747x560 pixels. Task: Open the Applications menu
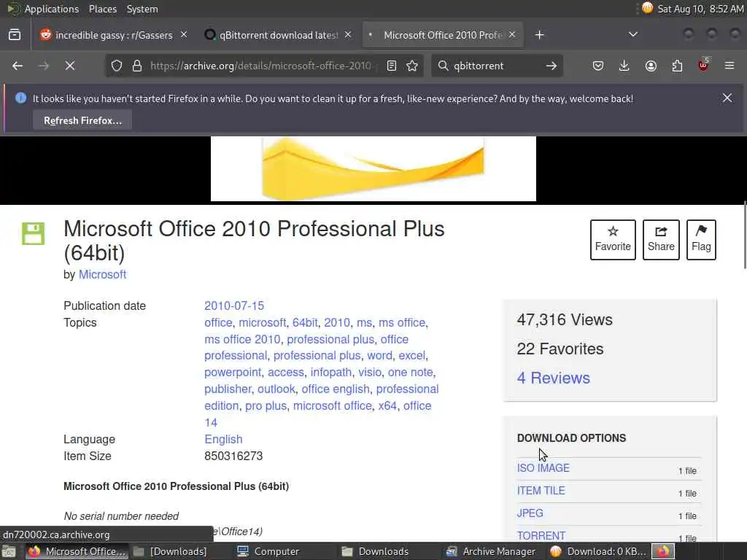(52, 9)
